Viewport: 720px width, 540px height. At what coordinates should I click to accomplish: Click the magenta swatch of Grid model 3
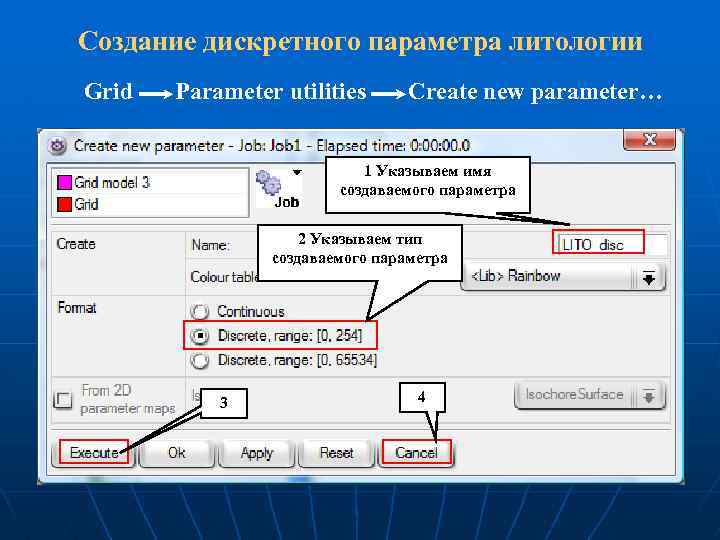[64, 183]
